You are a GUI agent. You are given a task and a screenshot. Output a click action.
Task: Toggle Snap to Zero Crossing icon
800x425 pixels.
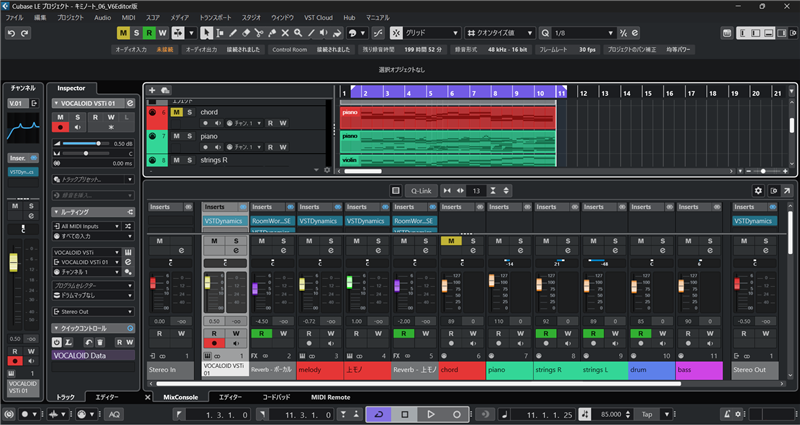pos(378,33)
